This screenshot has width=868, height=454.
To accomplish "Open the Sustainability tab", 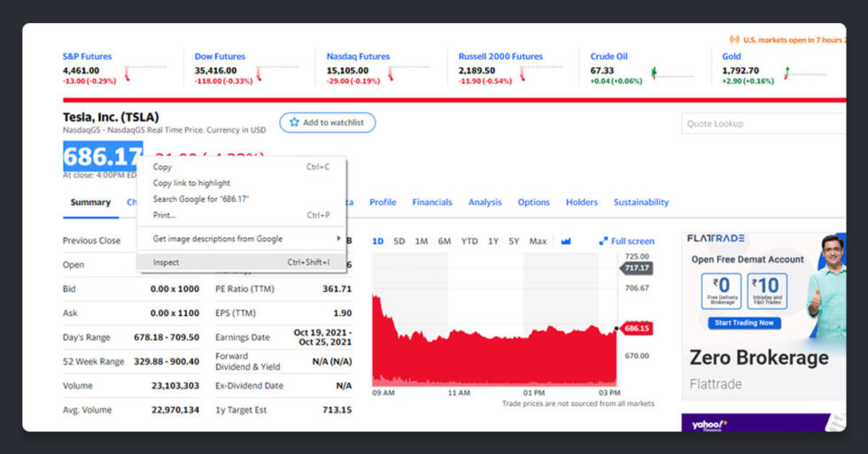I will (641, 203).
